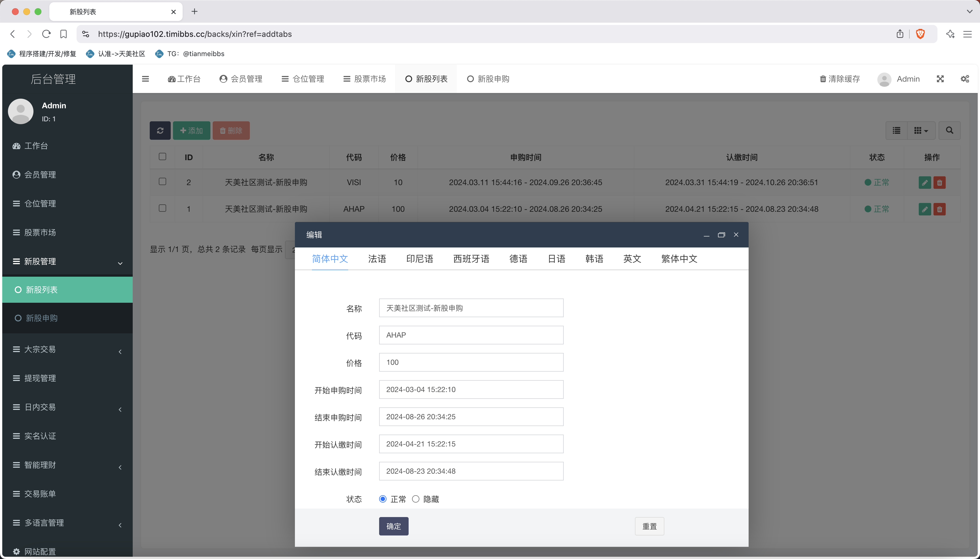Click the browser address bar URL
Image resolution: width=980 pixels, height=559 pixels.
(x=195, y=34)
